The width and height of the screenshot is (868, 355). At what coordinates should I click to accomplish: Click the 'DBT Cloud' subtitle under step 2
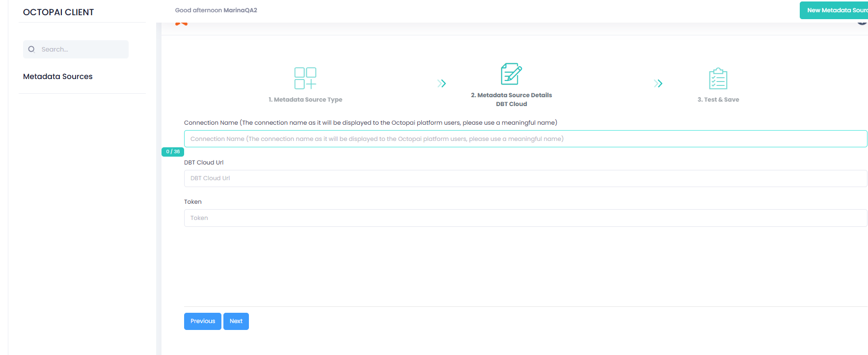(511, 104)
